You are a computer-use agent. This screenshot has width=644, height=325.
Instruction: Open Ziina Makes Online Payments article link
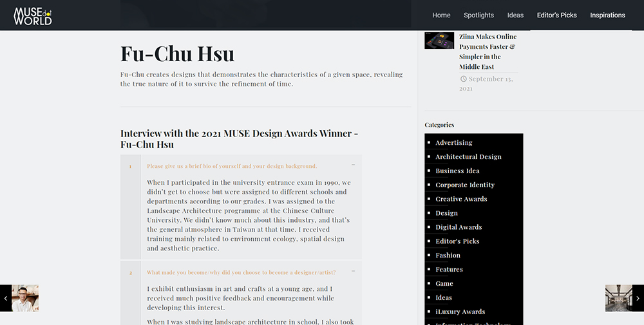[x=488, y=51]
